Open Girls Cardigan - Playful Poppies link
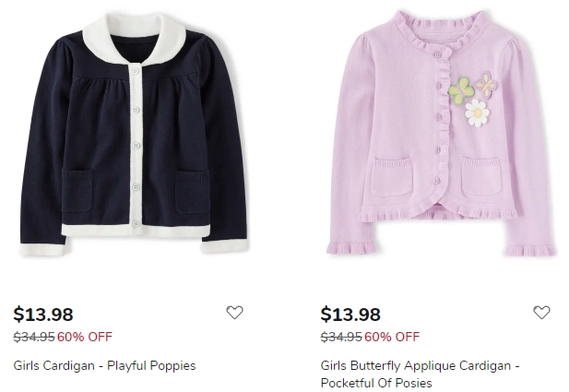 [x=104, y=365]
